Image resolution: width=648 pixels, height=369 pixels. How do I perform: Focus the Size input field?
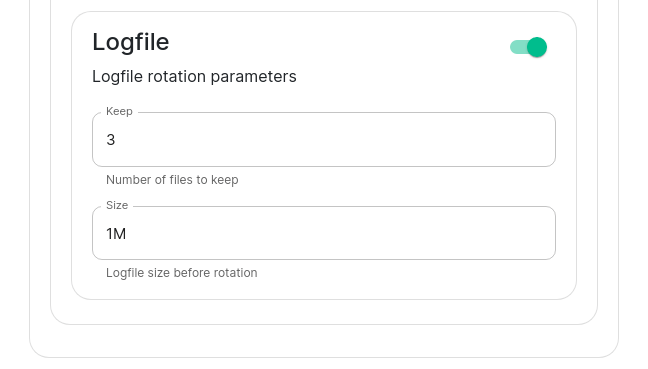pos(324,233)
